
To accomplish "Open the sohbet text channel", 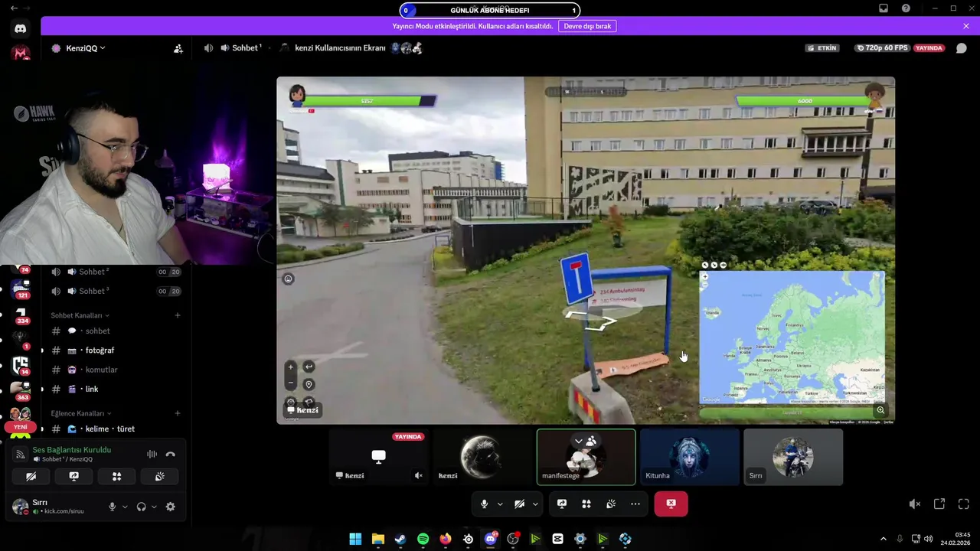I will pyautogui.click(x=116, y=331).
